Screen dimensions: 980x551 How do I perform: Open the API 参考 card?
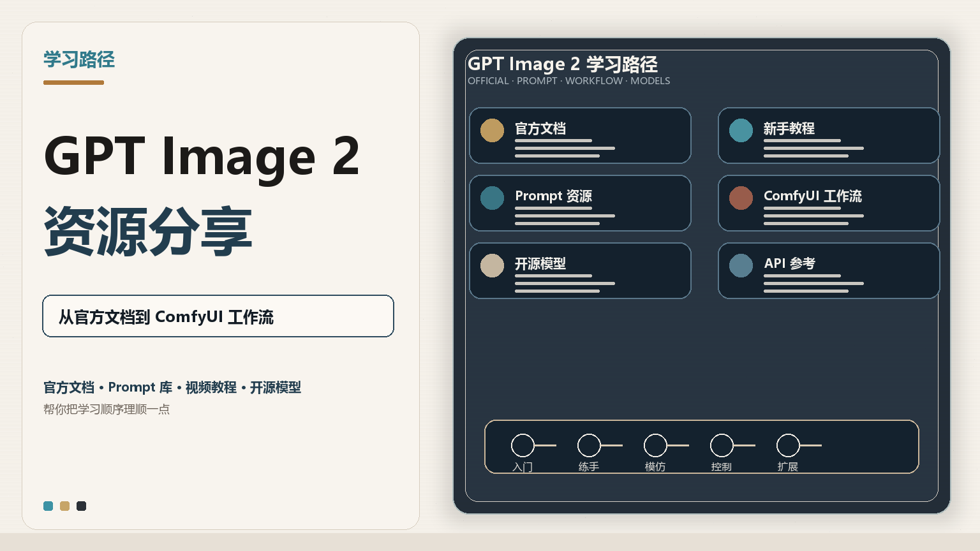[829, 270]
